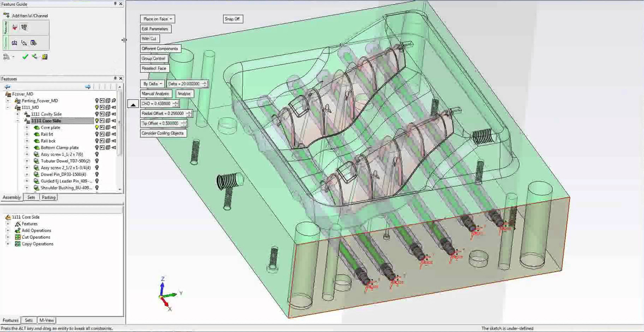Click the Add Item W/Channel icon
The image size is (644, 332).
(6, 15)
